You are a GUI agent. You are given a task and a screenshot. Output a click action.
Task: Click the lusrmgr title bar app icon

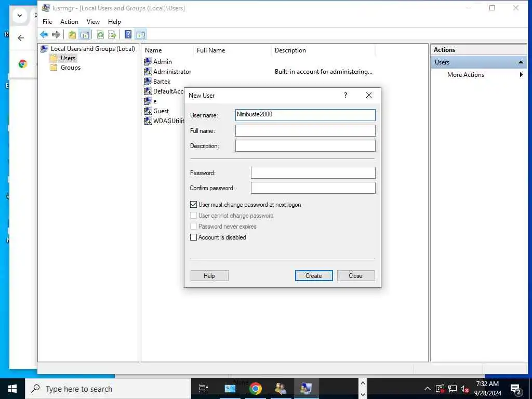pyautogui.click(x=46, y=8)
